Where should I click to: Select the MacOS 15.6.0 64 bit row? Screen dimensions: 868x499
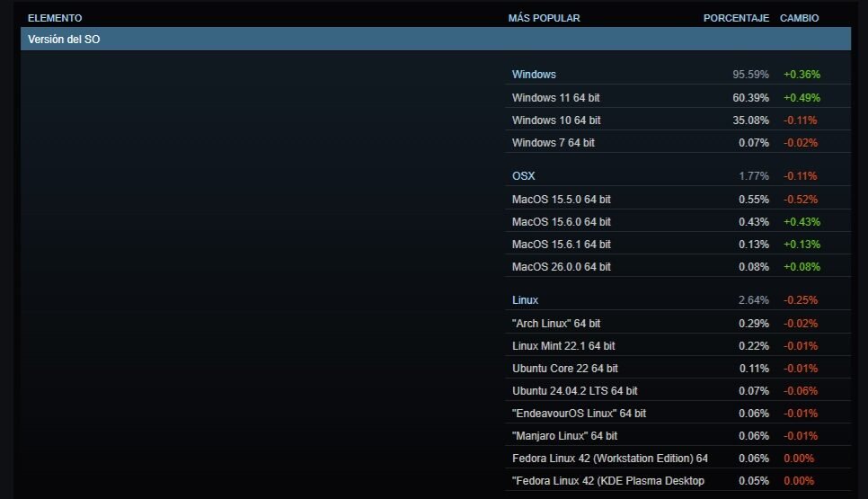(678, 221)
